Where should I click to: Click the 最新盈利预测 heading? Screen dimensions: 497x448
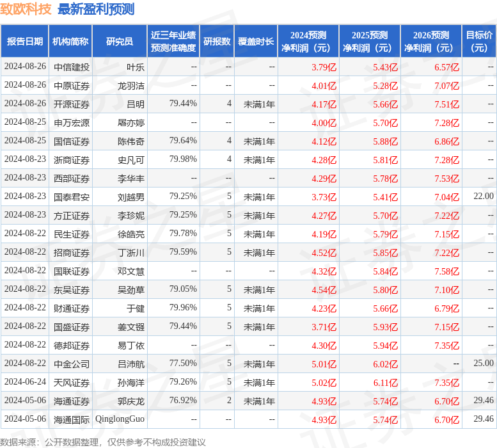(x=96, y=9)
